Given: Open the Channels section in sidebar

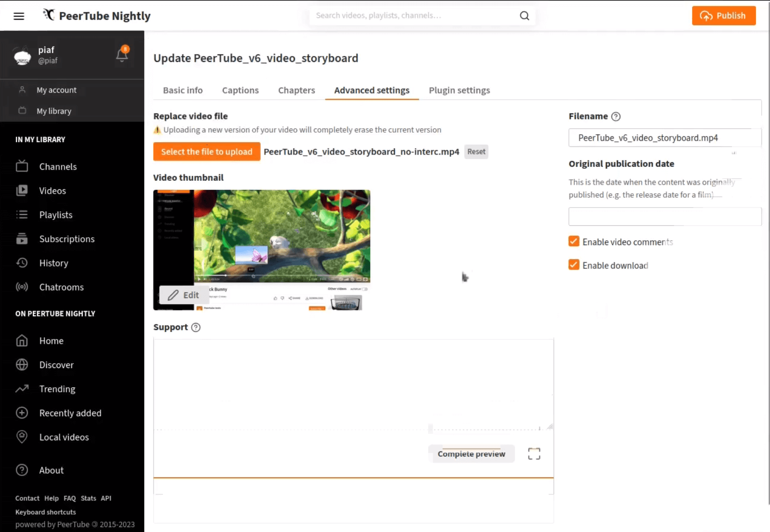Looking at the screenshot, I should tap(58, 166).
